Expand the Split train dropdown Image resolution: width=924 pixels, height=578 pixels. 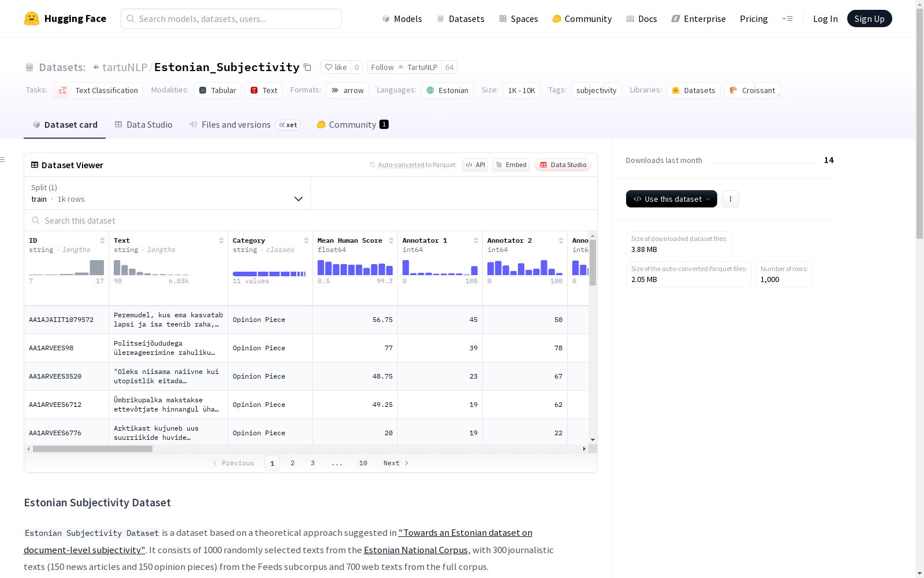coord(167,193)
